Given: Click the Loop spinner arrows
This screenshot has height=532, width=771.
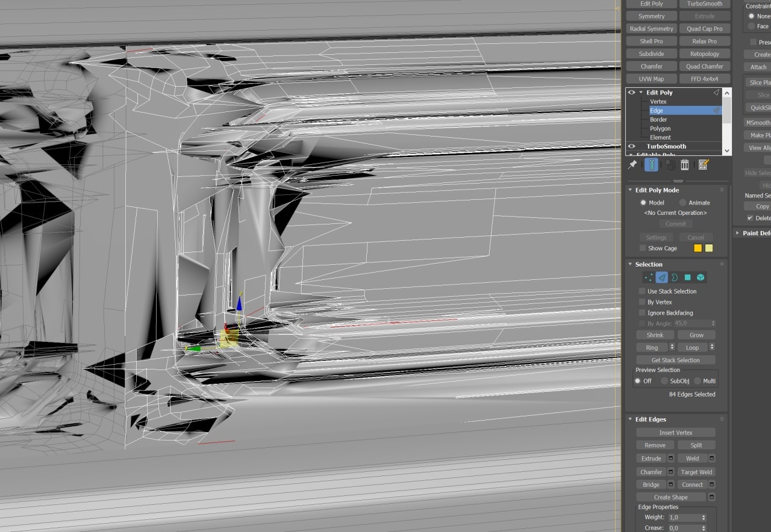Looking at the screenshot, I should tap(712, 347).
